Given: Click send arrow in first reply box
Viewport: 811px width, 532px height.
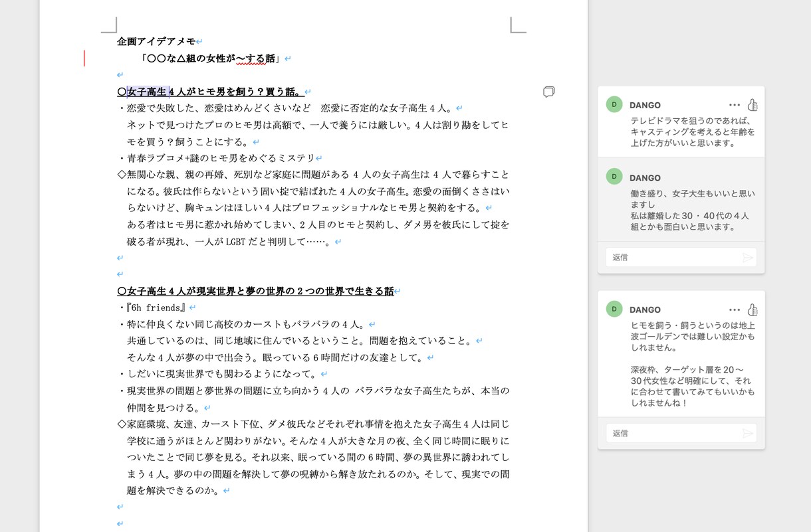Looking at the screenshot, I should click(748, 257).
